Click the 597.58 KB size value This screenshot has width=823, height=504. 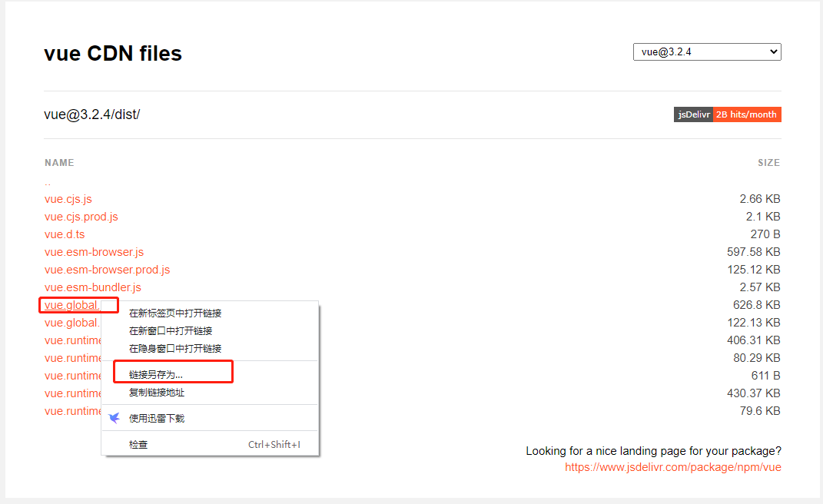tap(754, 252)
